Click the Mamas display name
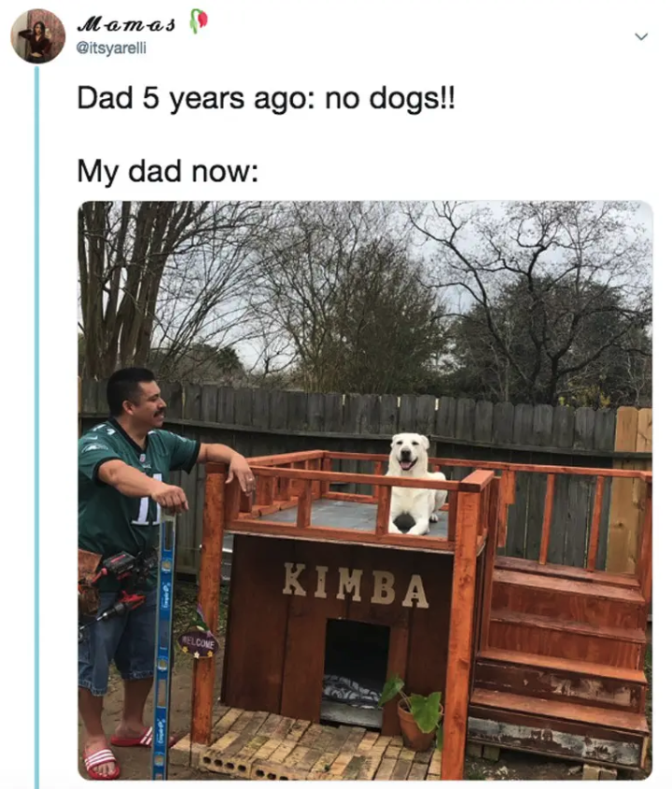672x789 pixels. pos(126,23)
